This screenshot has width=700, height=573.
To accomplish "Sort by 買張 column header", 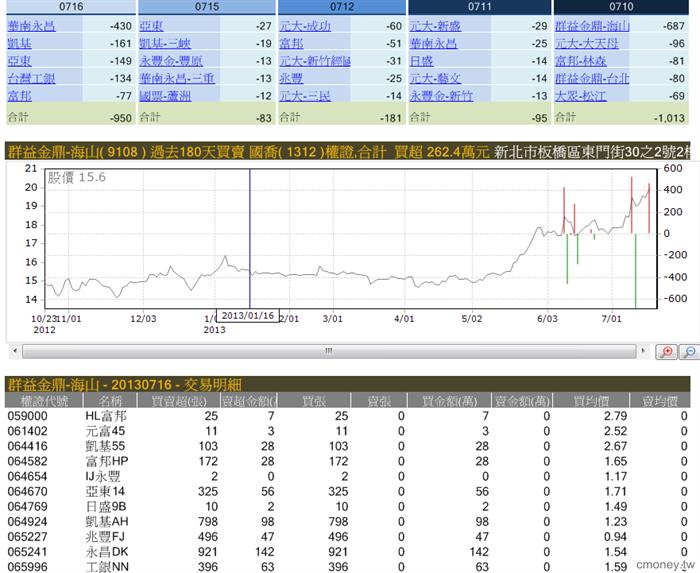I will tap(314, 400).
